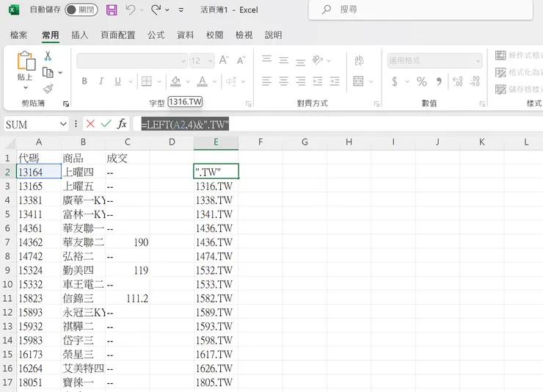Click the Undo arrow button
543x392 pixels.
point(131,10)
